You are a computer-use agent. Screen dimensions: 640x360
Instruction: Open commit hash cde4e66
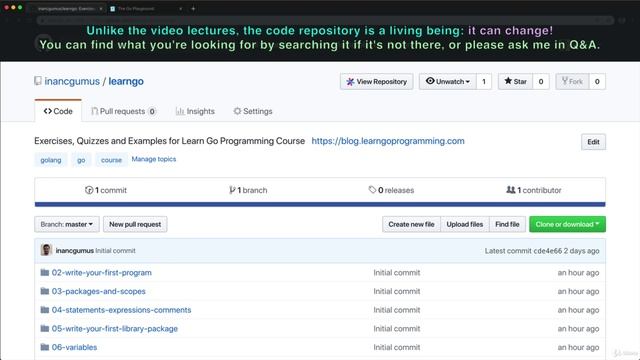[x=547, y=251]
